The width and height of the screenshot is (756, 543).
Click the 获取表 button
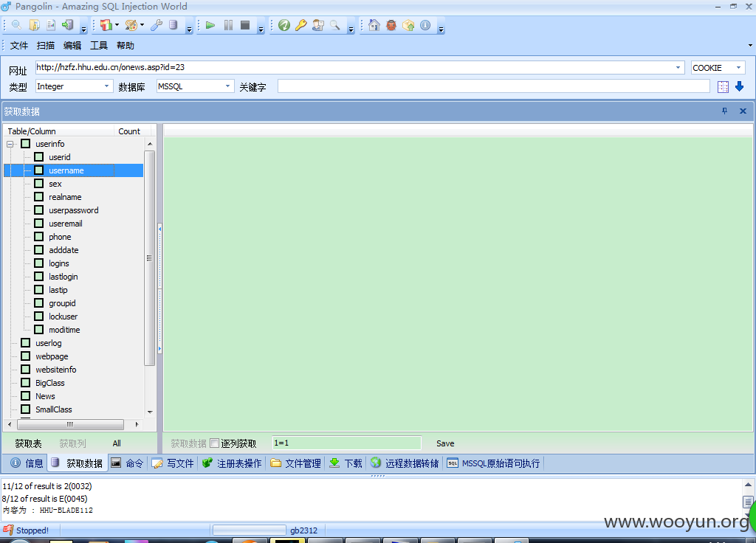click(28, 443)
